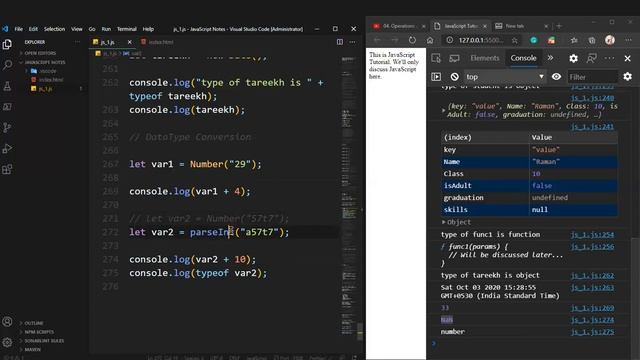Open source link js_1.js:269
This screenshot has width=640, height=360.
pos(592,308)
